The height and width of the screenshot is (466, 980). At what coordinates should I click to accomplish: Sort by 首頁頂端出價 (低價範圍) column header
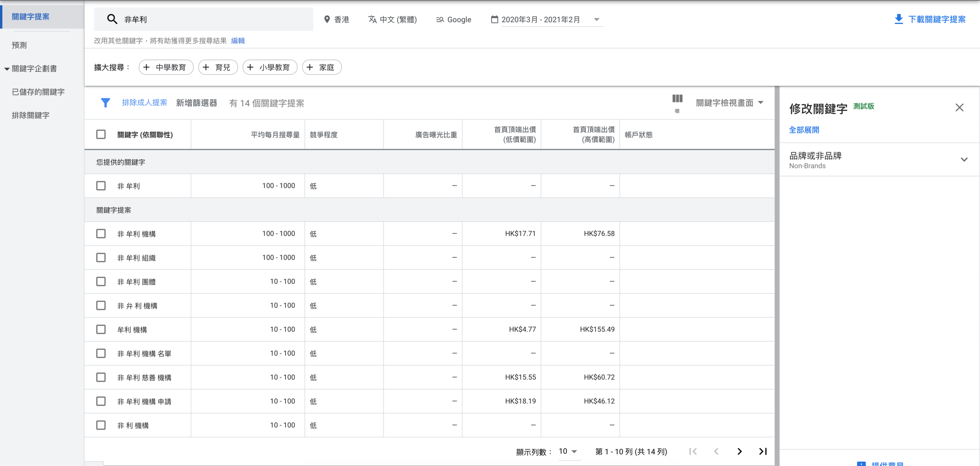coord(515,135)
